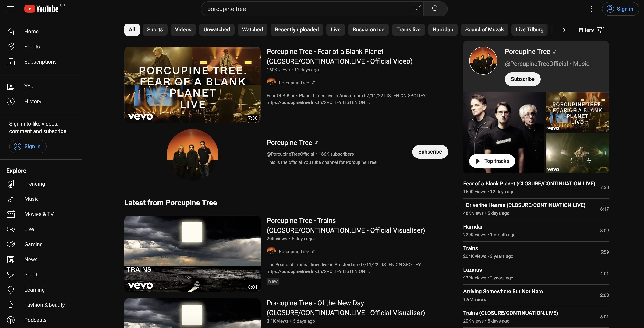The width and height of the screenshot is (644, 328).
Task: Click the Sign in button in the header
Action: point(620,9)
